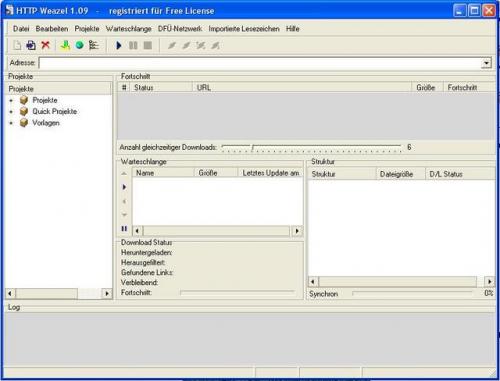The image size is (500, 381).
Task: Click the green globe toolbar icon
Action: (x=79, y=45)
